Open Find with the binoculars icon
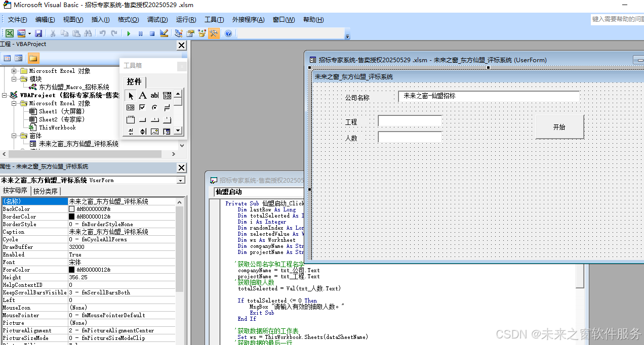 click(x=88, y=33)
